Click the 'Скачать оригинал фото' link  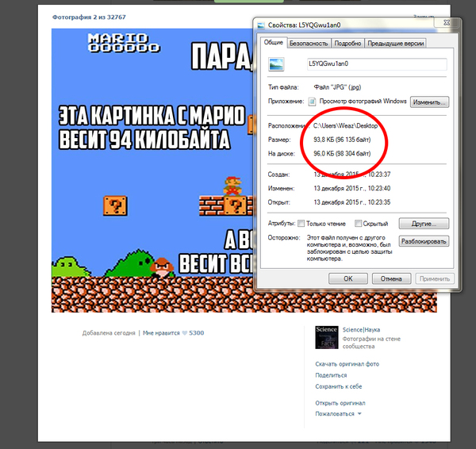click(x=346, y=364)
